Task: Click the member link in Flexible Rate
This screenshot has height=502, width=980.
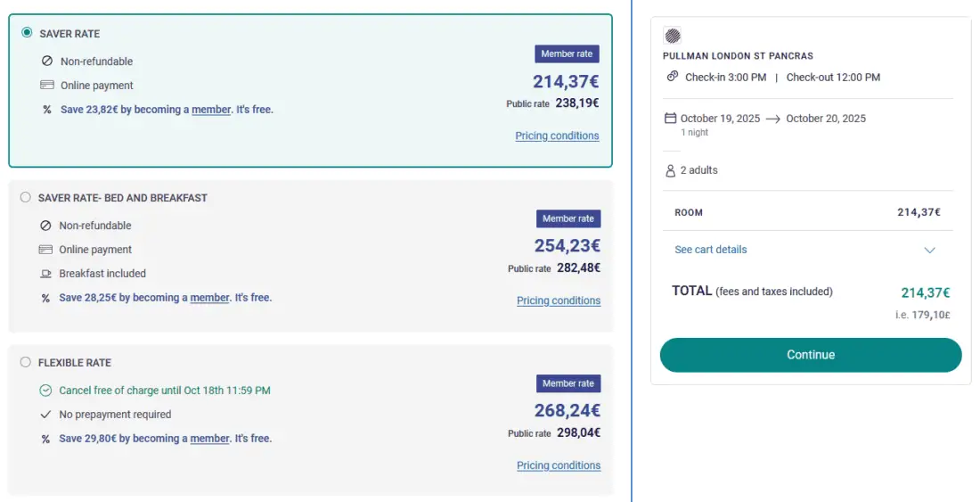Action: click(x=210, y=439)
